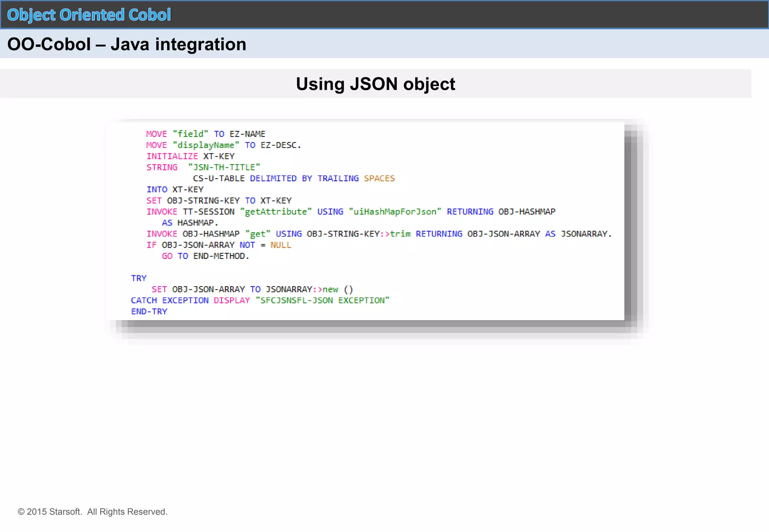
Task: Click the 'CS-U-TABLE DELIMITED BY TRAILING SPACES' line
Action: tap(294, 178)
